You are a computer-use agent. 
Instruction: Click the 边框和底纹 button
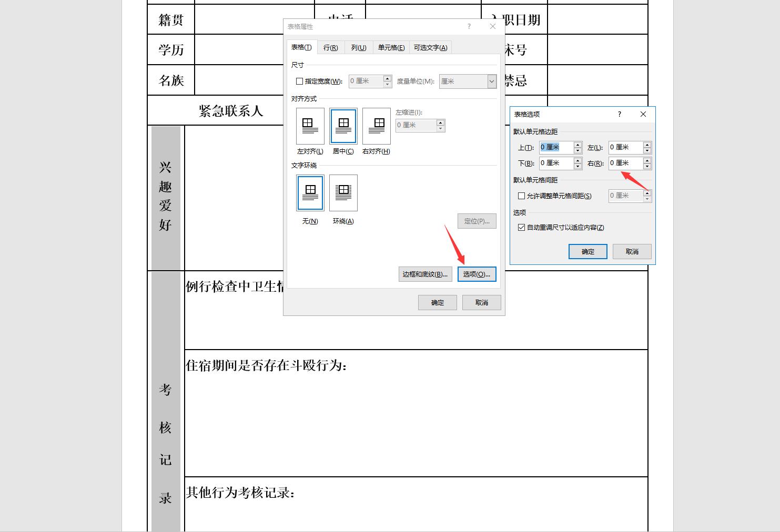point(425,274)
